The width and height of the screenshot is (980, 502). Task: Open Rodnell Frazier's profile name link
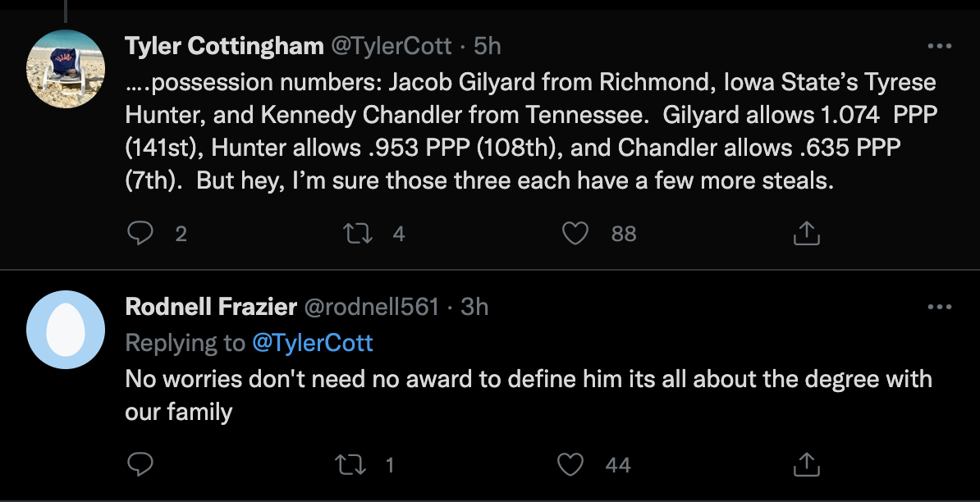coord(211,307)
